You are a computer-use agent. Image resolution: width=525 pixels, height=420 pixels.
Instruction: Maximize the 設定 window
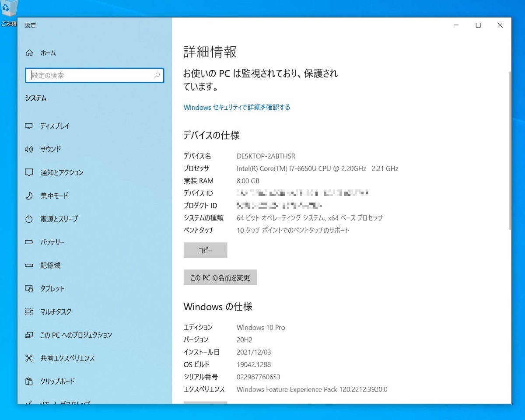[x=478, y=25]
